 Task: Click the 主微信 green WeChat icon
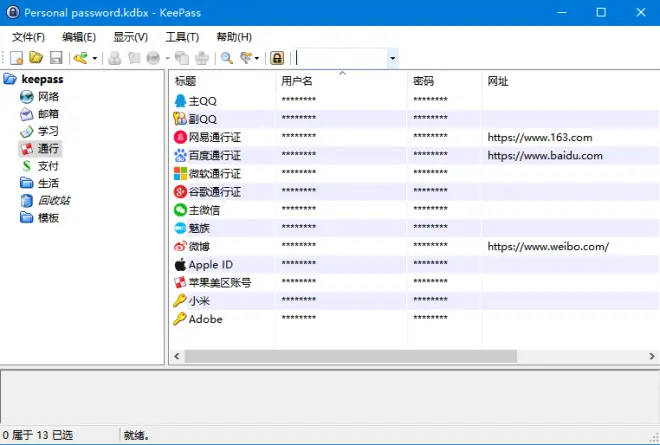[x=180, y=210]
